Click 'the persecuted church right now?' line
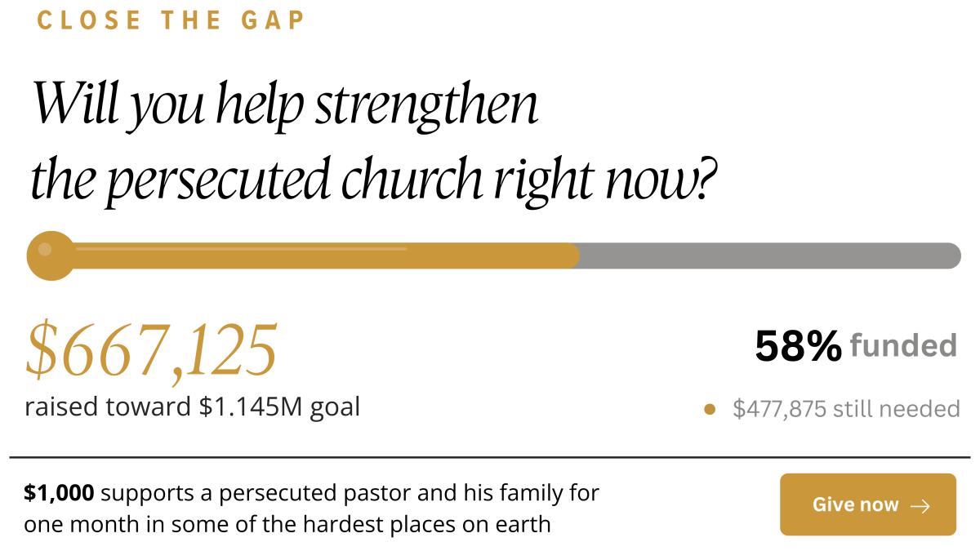The height and width of the screenshot is (551, 980). point(374,179)
